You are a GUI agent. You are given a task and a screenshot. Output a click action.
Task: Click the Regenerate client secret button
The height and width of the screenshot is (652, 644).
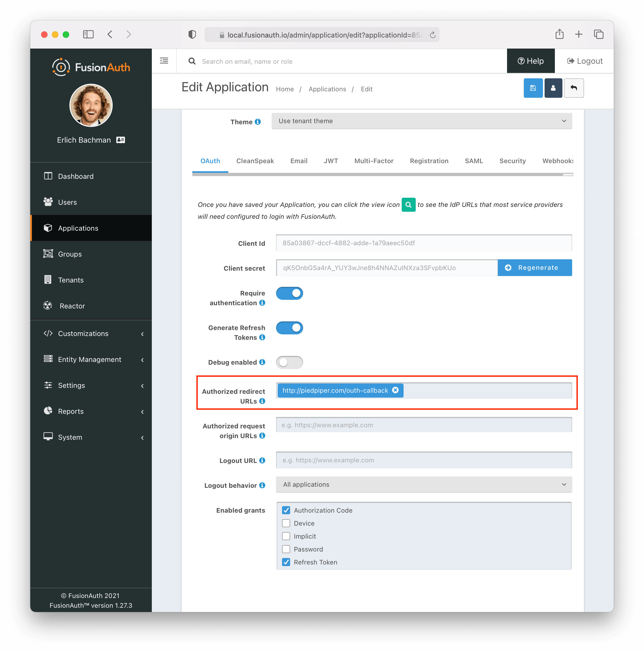535,268
